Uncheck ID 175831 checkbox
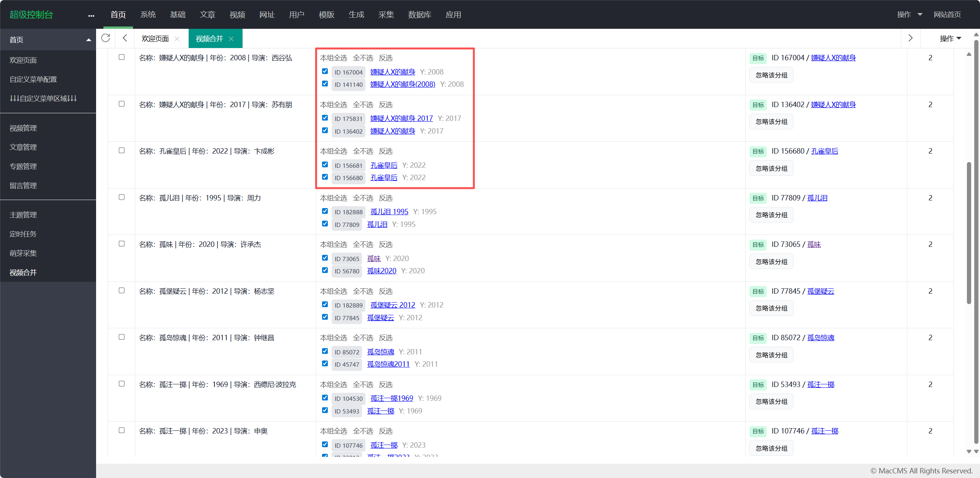This screenshot has height=478, width=980. click(325, 118)
